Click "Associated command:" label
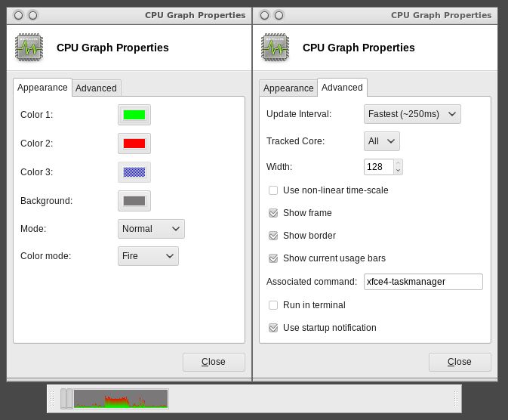This screenshot has width=508, height=420. tap(312, 282)
